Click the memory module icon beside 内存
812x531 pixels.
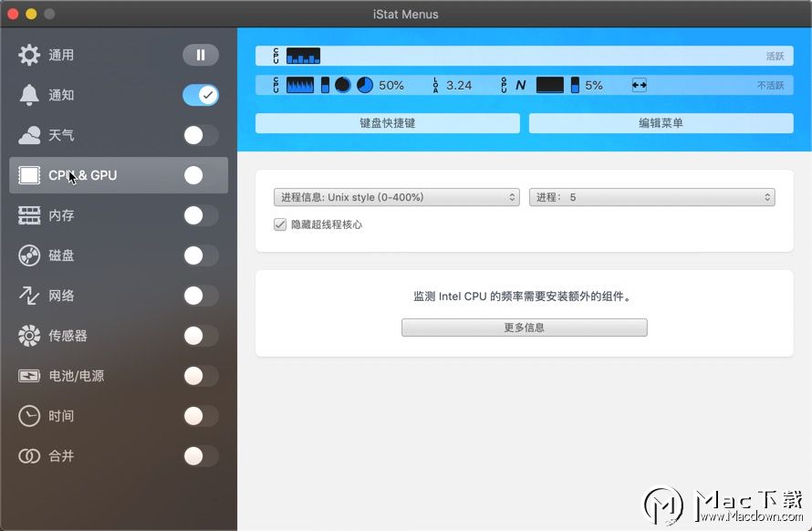29,215
